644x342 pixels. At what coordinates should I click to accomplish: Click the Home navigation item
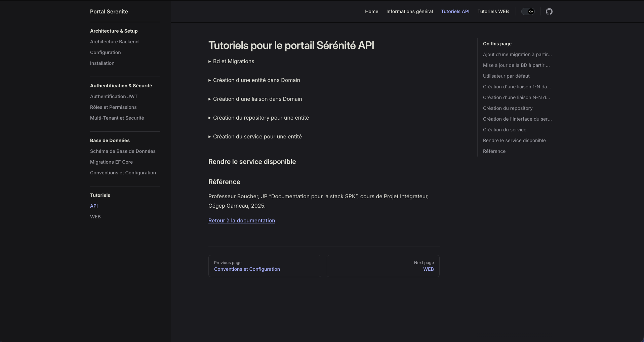[x=371, y=11]
